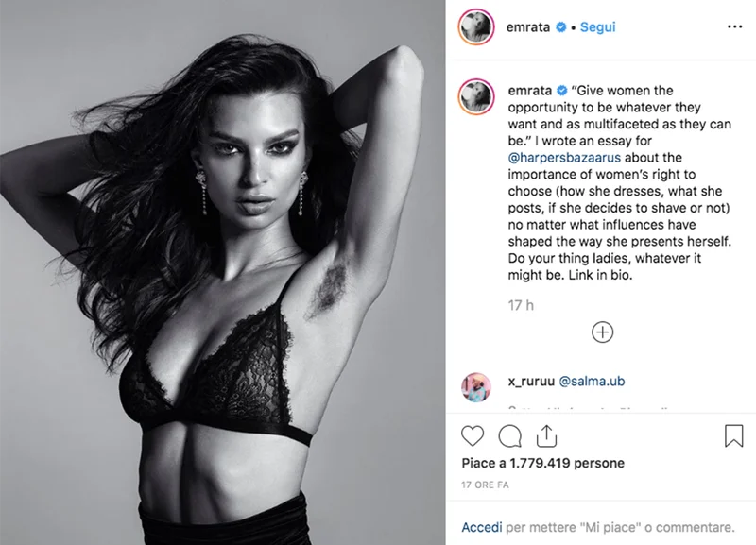
Task: Load more comments with the plus icon
Action: point(602,332)
